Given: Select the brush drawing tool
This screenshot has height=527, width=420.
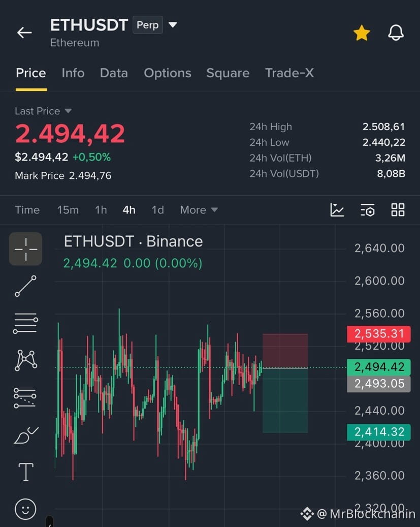Looking at the screenshot, I should coord(26,435).
